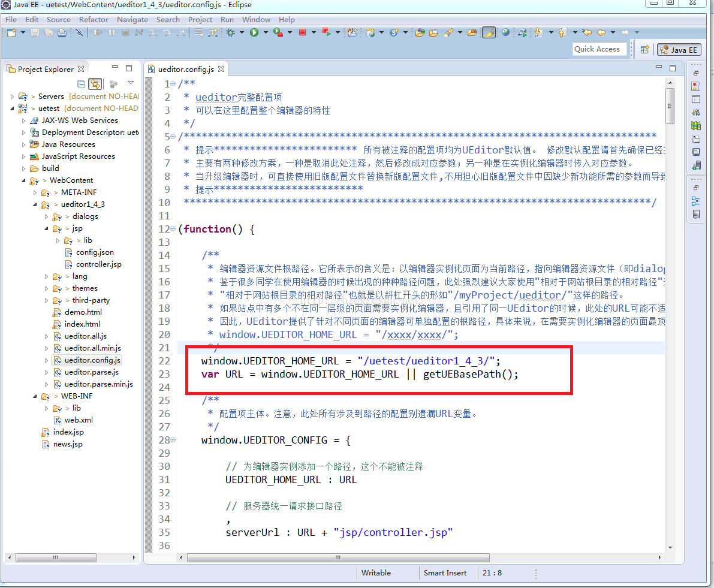Image resolution: width=714 pixels, height=588 pixels.
Task: Open the Refactor menu
Action: (94, 20)
